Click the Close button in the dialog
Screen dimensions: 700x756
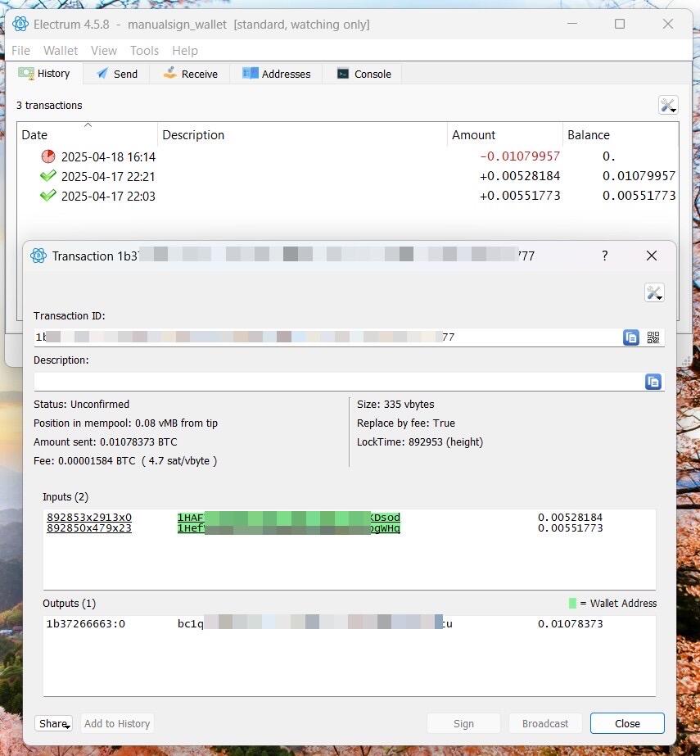[627, 723]
